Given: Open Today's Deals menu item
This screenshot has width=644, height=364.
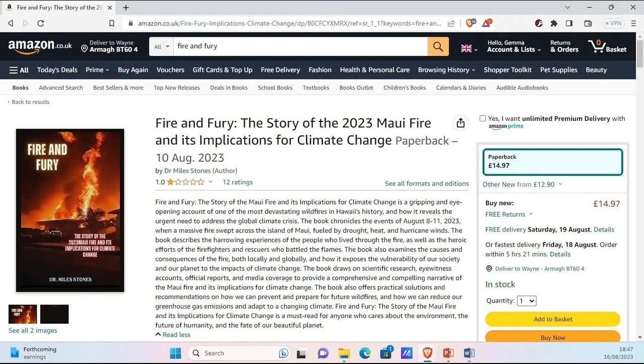Looking at the screenshot, I should click(57, 70).
